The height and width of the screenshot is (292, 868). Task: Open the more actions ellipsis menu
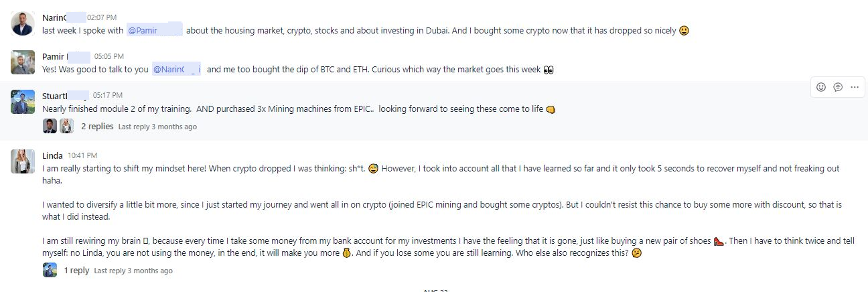(854, 87)
